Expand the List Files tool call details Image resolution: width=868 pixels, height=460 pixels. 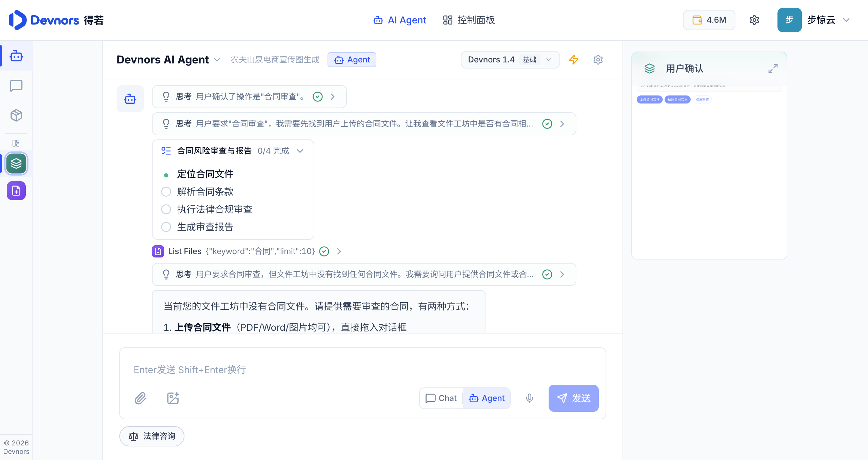click(339, 251)
